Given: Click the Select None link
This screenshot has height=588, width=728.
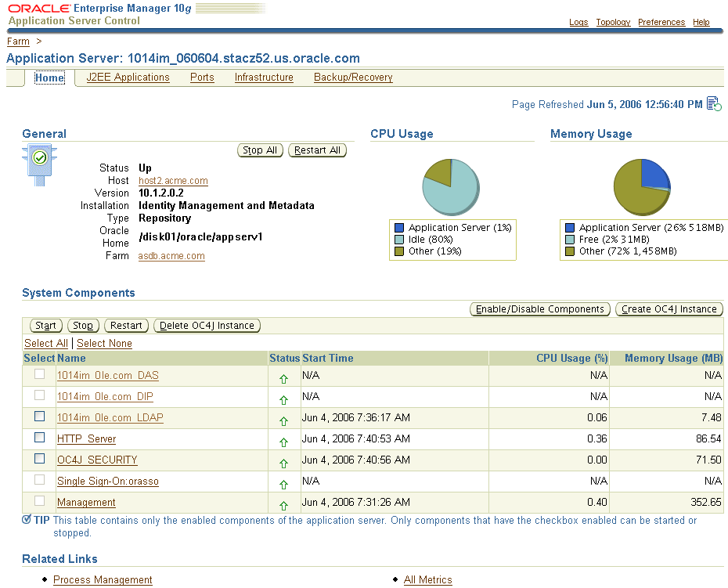Looking at the screenshot, I should [x=104, y=343].
